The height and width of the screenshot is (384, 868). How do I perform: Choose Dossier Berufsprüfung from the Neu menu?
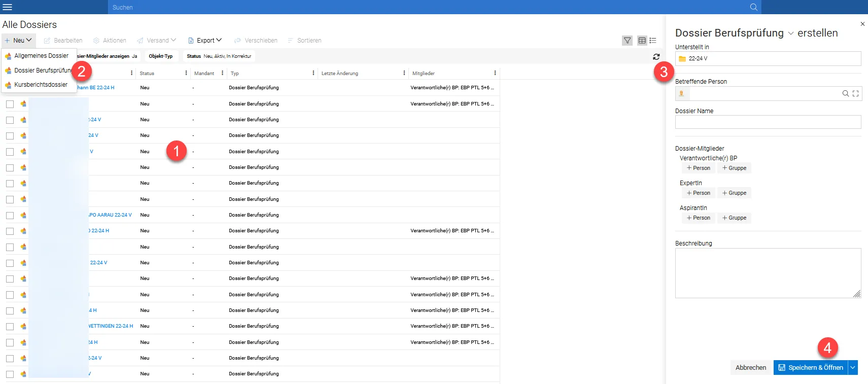[x=39, y=71]
